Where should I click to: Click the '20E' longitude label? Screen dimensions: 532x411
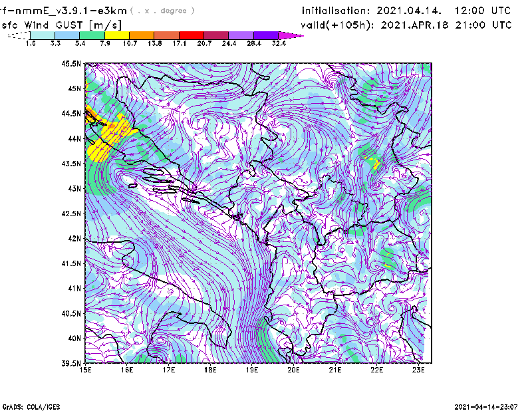(293, 370)
